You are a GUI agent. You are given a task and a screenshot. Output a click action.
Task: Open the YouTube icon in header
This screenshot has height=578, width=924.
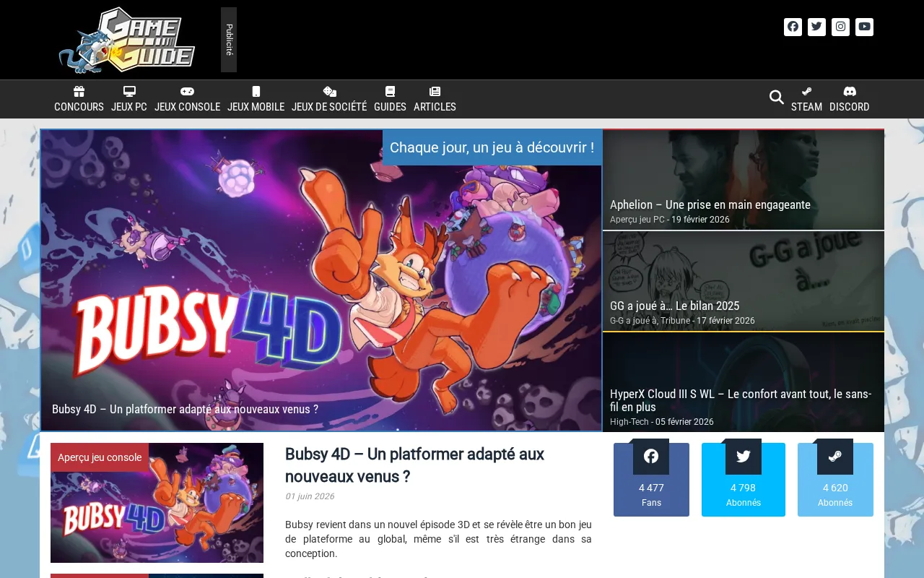pyautogui.click(x=864, y=27)
